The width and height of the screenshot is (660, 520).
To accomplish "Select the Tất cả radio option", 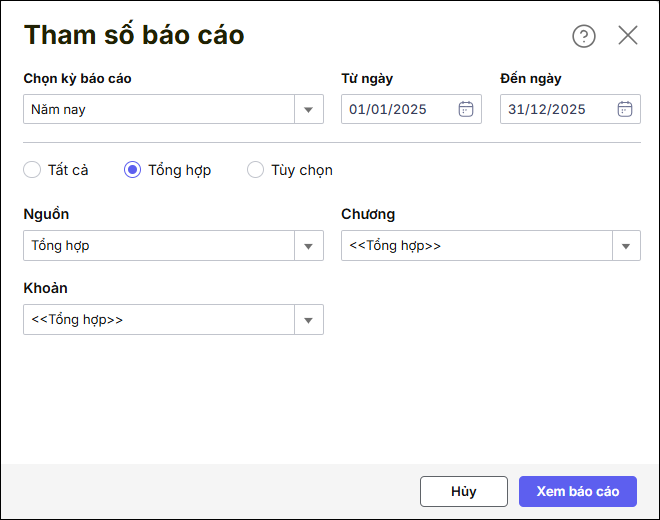I will pyautogui.click(x=32, y=170).
